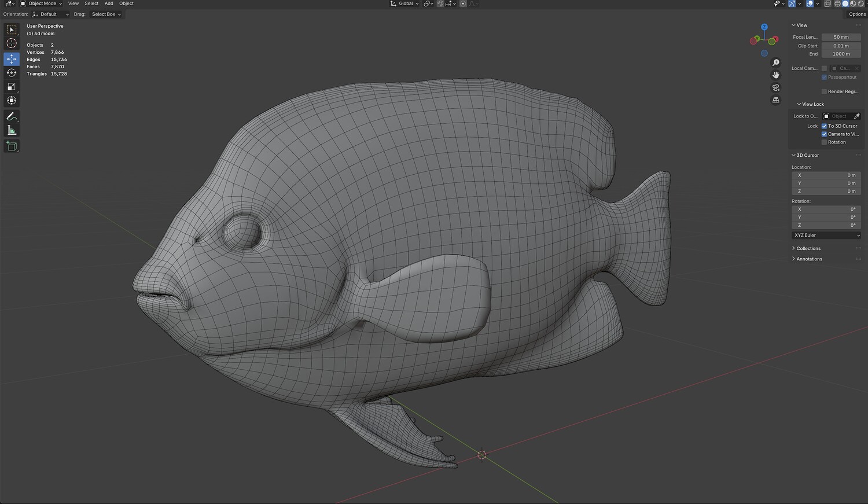
Task: Enable the Render Region checkbox
Action: [824, 91]
